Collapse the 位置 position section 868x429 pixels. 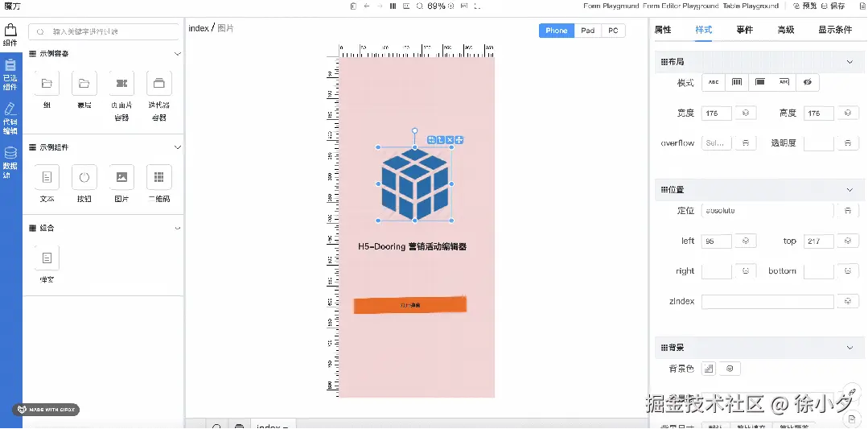point(850,189)
